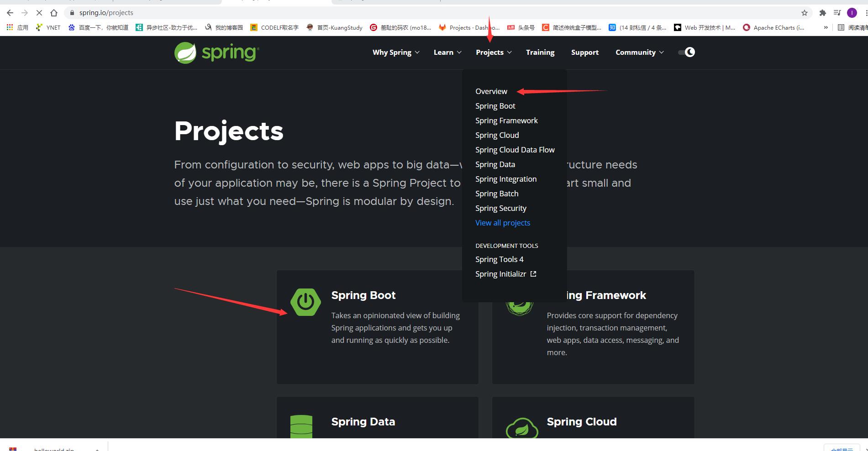Image resolution: width=868 pixels, height=451 pixels.
Task: Select Spring Data menu entry
Action: 495,164
